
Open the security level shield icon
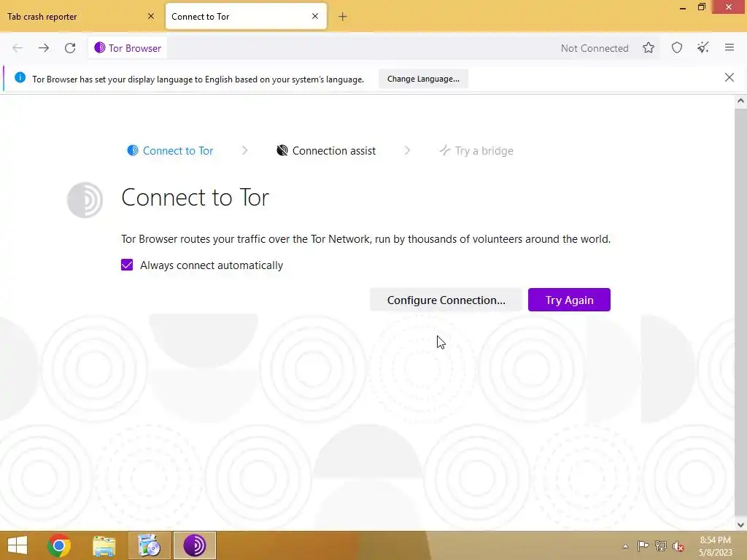pyautogui.click(x=677, y=47)
